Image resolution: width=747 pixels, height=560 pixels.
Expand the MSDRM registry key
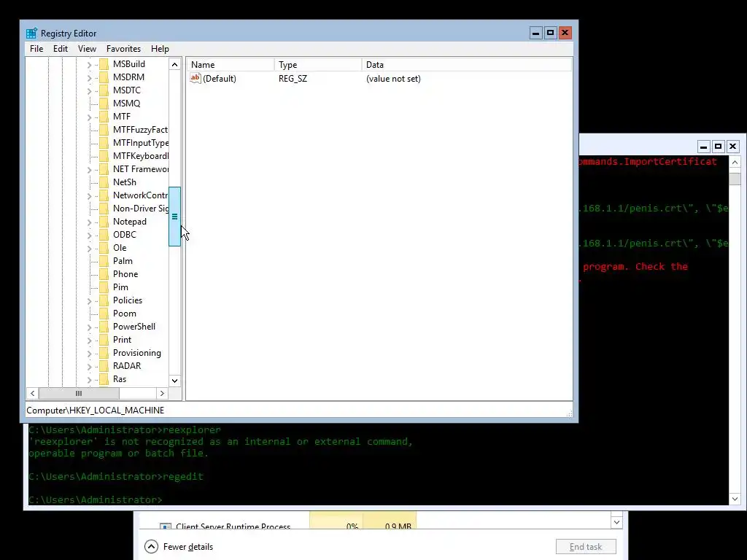click(89, 77)
